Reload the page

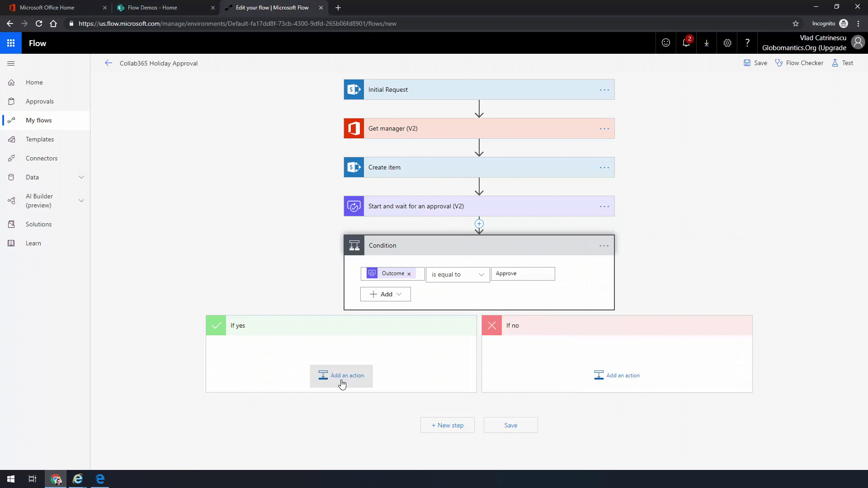(39, 23)
